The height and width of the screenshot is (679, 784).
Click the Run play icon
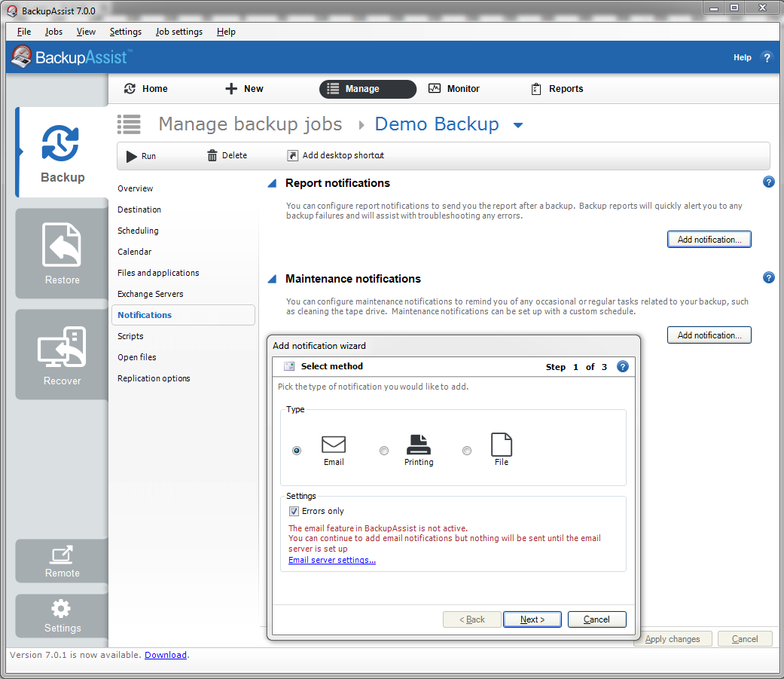click(132, 156)
